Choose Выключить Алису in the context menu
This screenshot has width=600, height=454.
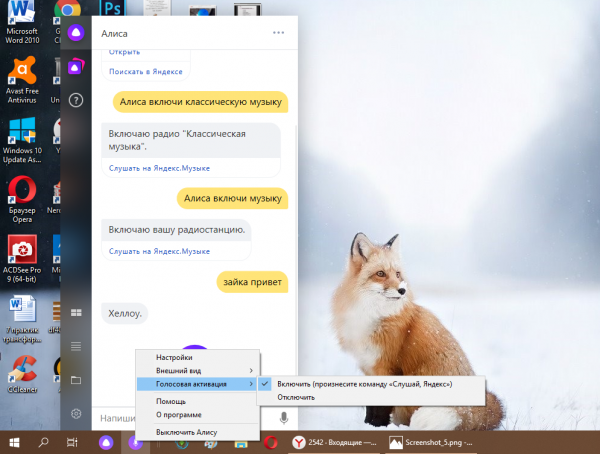click(x=197, y=432)
